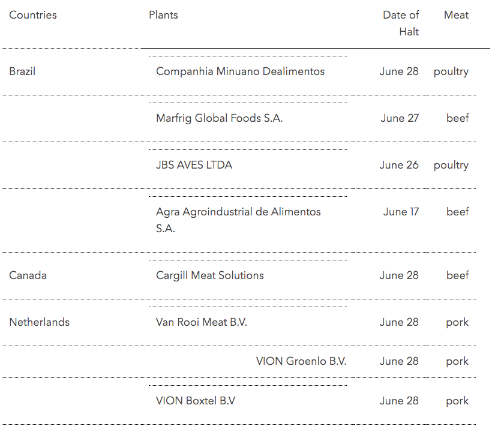Select the June 26 halt date
The height and width of the screenshot is (429, 504).
click(399, 165)
